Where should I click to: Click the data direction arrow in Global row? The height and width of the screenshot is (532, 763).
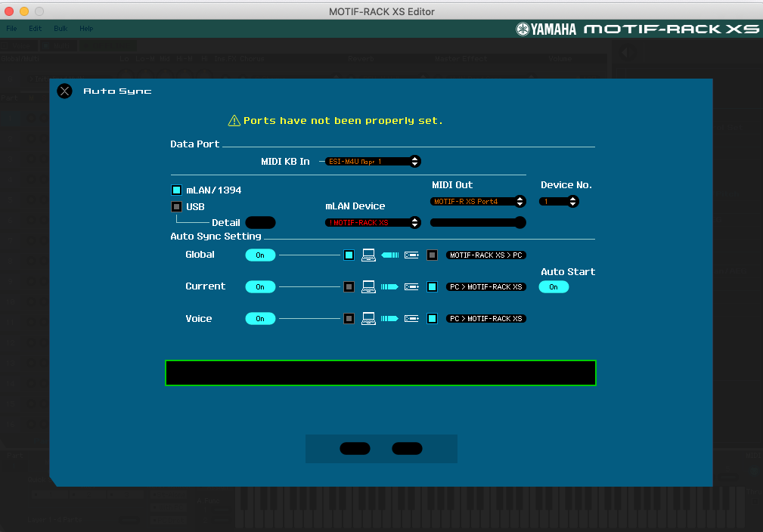(x=389, y=255)
